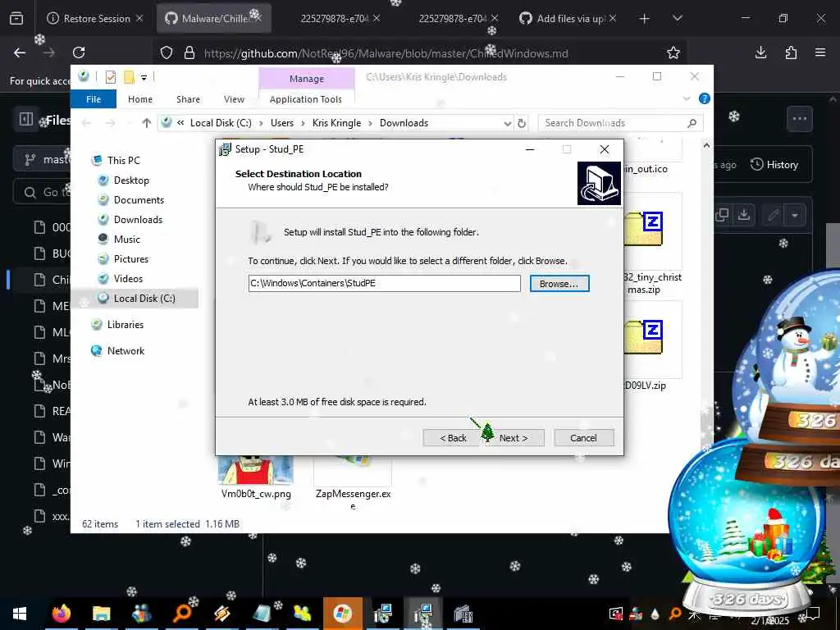The height and width of the screenshot is (630, 840).
Task: Open the magnifier app in the taskbar
Action: tap(181, 614)
